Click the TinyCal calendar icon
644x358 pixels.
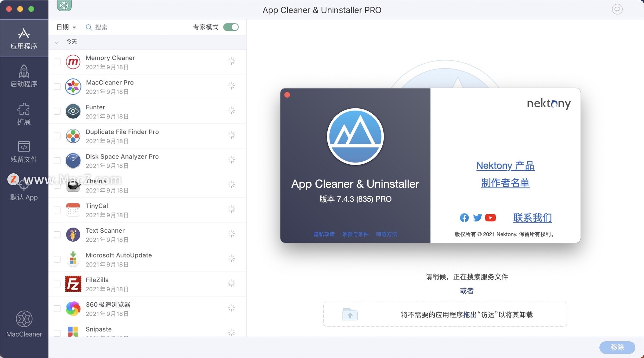73,210
